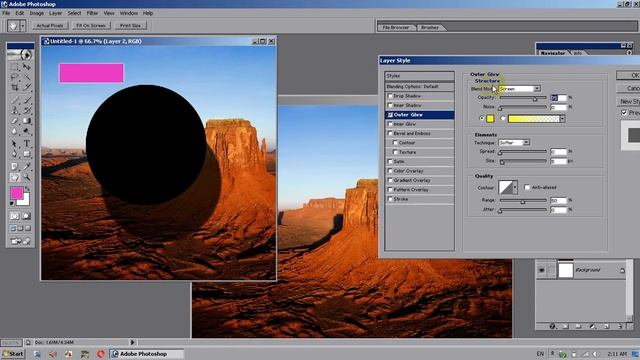Enable the Color Overlay checkbox
The width and height of the screenshot is (640, 360).
point(390,171)
